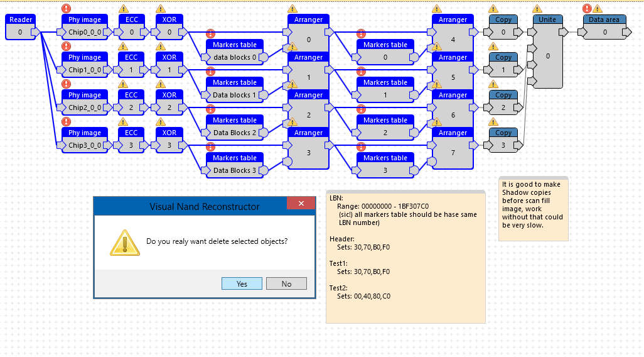Select the XOR 0 node

[169, 27]
